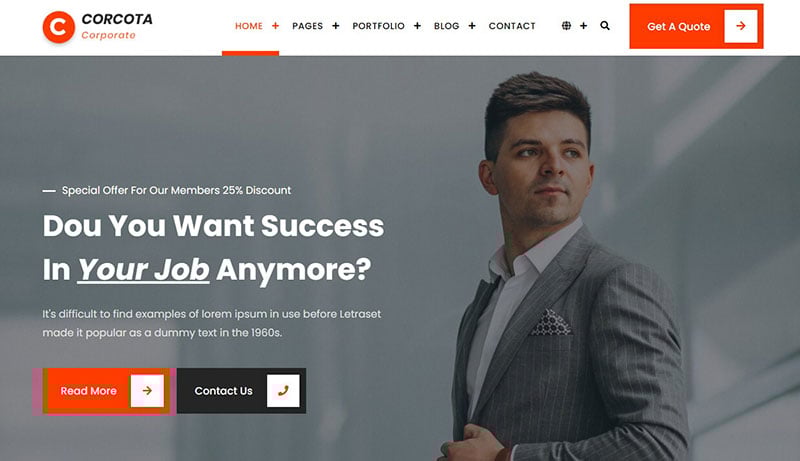Expand the Pages submenu plus icon
The height and width of the screenshot is (461, 800).
pyautogui.click(x=336, y=25)
